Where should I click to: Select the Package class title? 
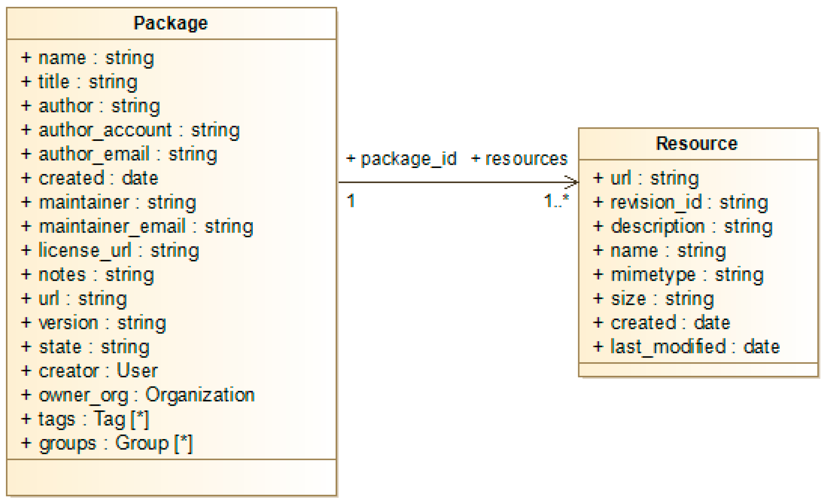point(171,23)
